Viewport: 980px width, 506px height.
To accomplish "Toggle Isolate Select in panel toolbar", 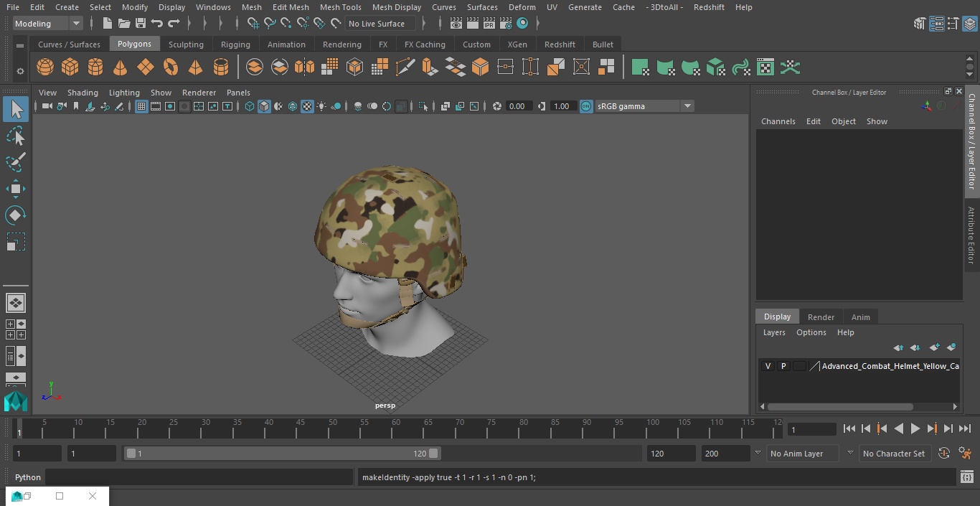I will click(423, 106).
